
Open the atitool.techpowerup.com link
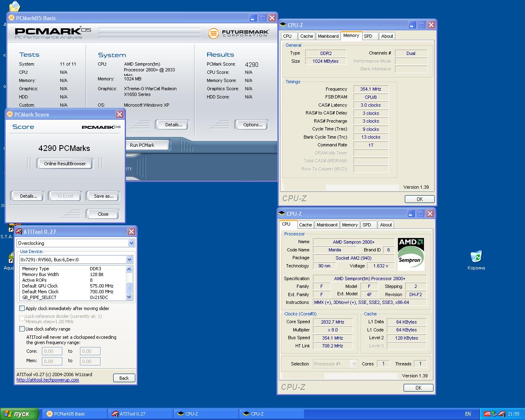pyautogui.click(x=48, y=380)
